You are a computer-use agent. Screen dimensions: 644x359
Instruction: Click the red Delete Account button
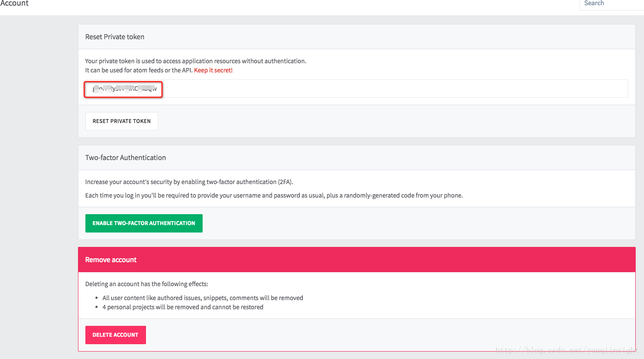click(115, 335)
